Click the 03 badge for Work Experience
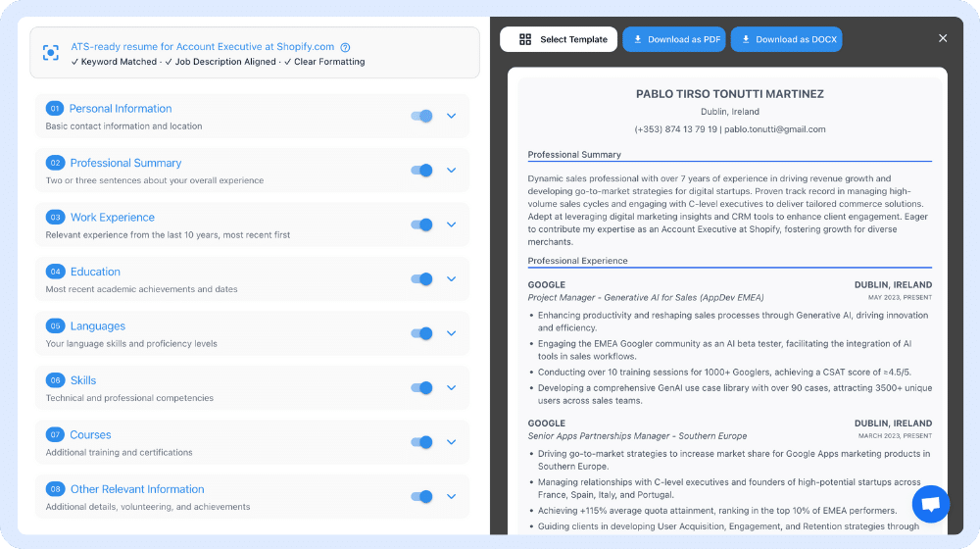Image resolution: width=980 pixels, height=549 pixels. pyautogui.click(x=55, y=218)
